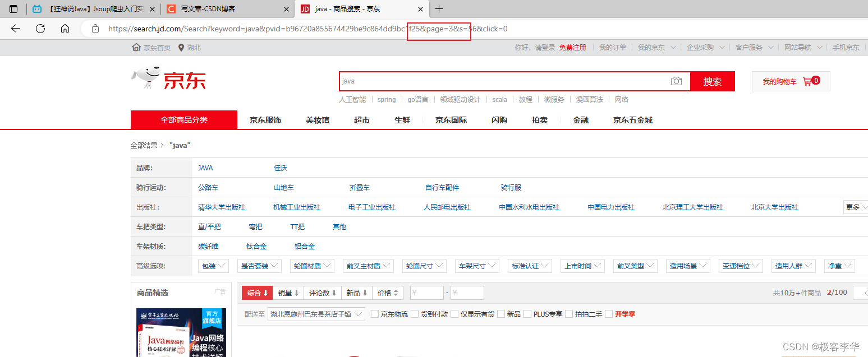
Task: Sort results by 评论数
Action: pos(323,293)
